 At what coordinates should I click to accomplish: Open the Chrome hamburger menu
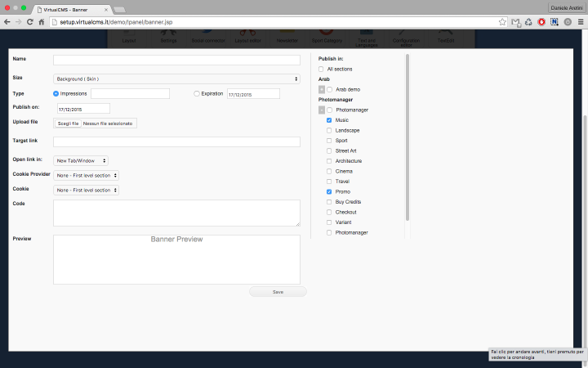[581, 22]
